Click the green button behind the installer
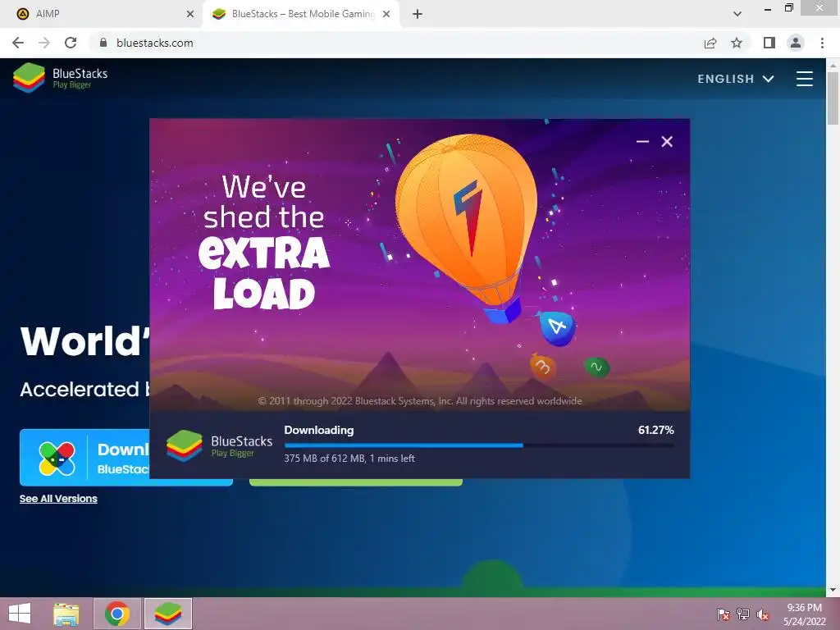The image size is (840, 630). (356, 482)
